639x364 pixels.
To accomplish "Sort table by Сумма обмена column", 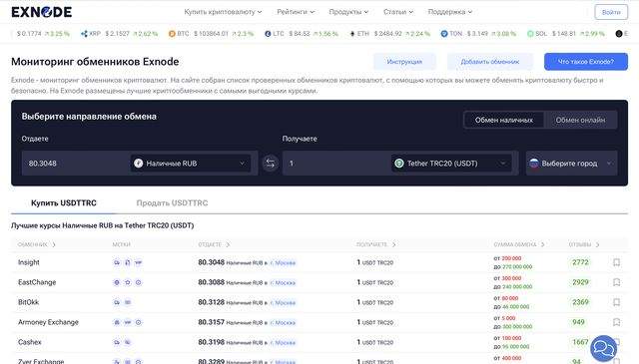I will pyautogui.click(x=519, y=244).
